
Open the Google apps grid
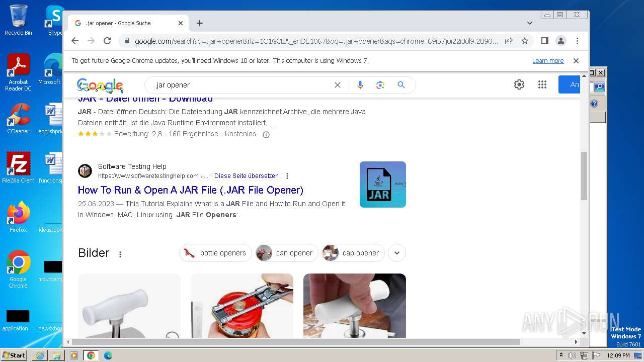click(542, 84)
